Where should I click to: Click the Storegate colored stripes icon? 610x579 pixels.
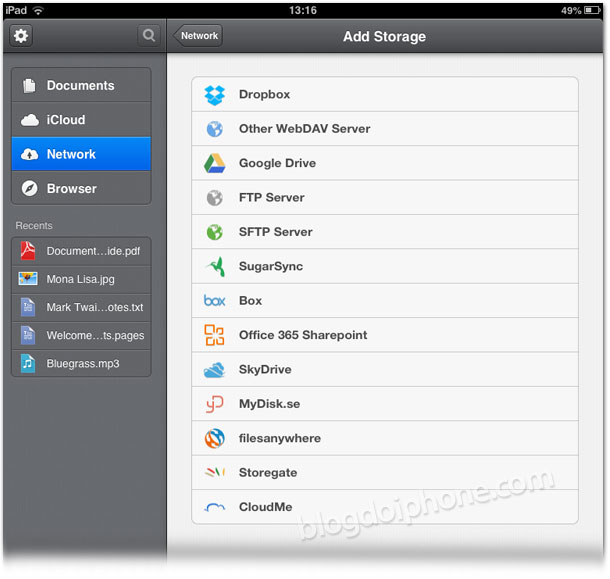tap(215, 472)
